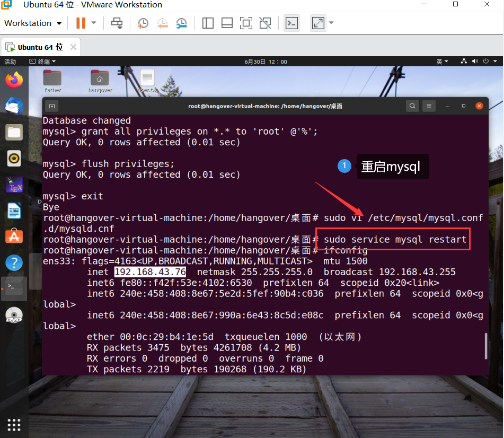Switch to Unity mode
Image resolution: width=504 pixels, height=438 pixels.
click(266, 23)
